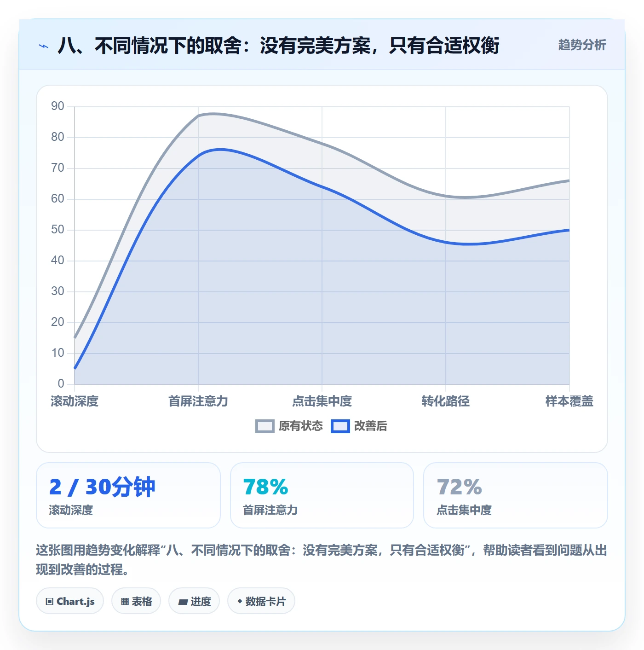This screenshot has height=650, width=644.
Task: Click the gray line's peak at 首屏注意力
Action: pos(198,116)
